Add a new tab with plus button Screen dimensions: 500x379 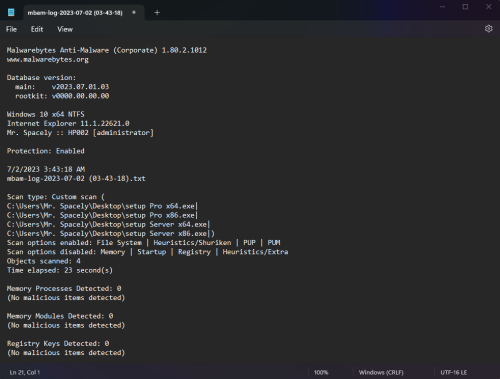157,13
